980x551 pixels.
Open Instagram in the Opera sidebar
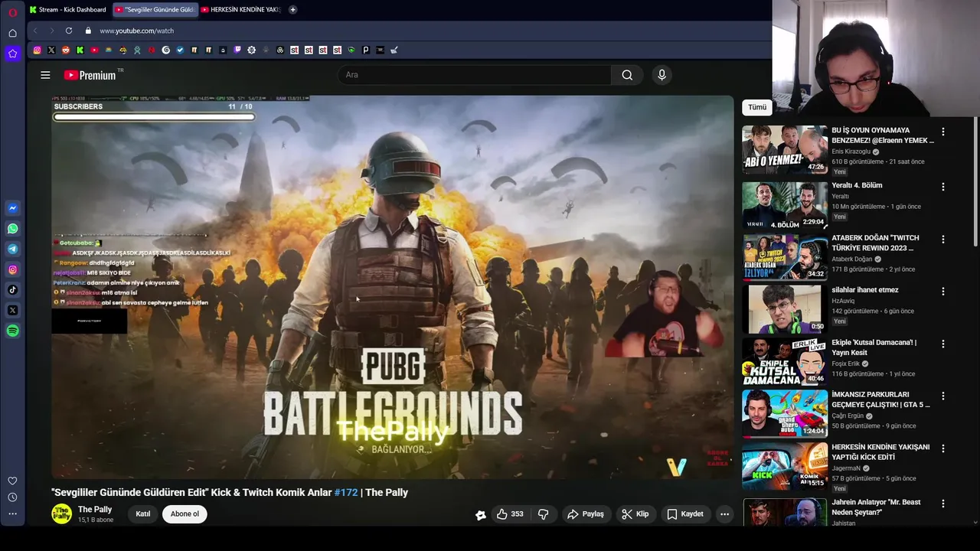coord(12,269)
